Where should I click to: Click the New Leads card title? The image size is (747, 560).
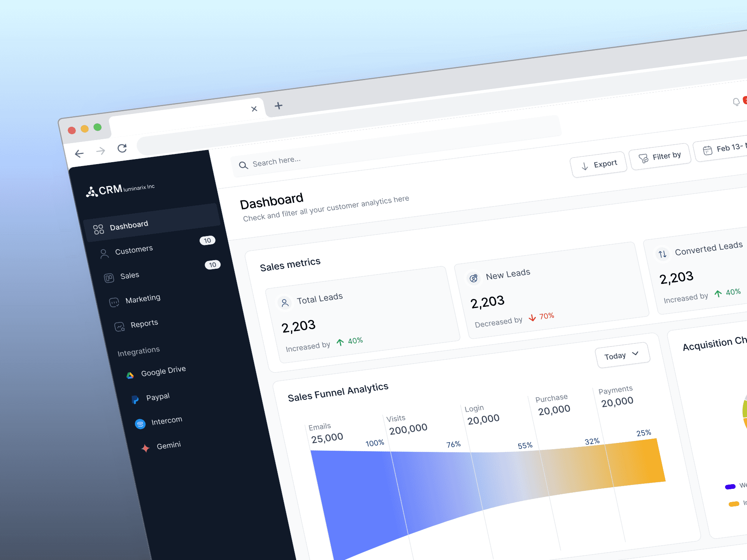tap(508, 274)
